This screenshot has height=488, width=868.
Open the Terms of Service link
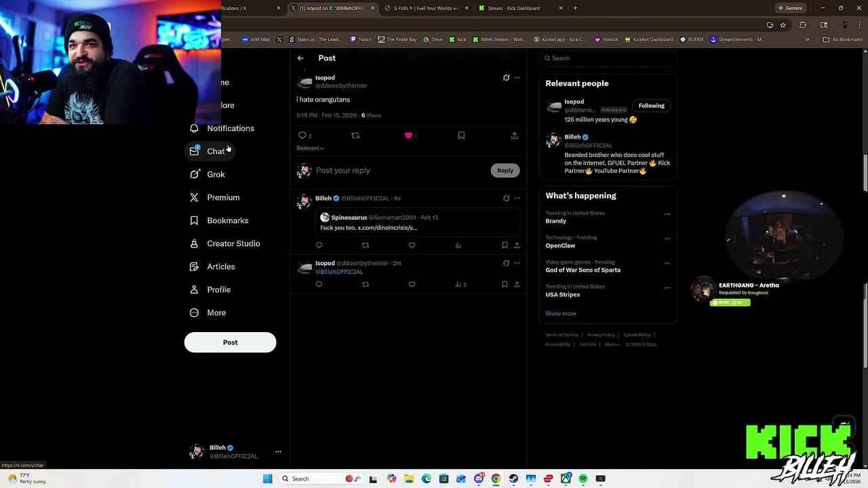coord(561,335)
